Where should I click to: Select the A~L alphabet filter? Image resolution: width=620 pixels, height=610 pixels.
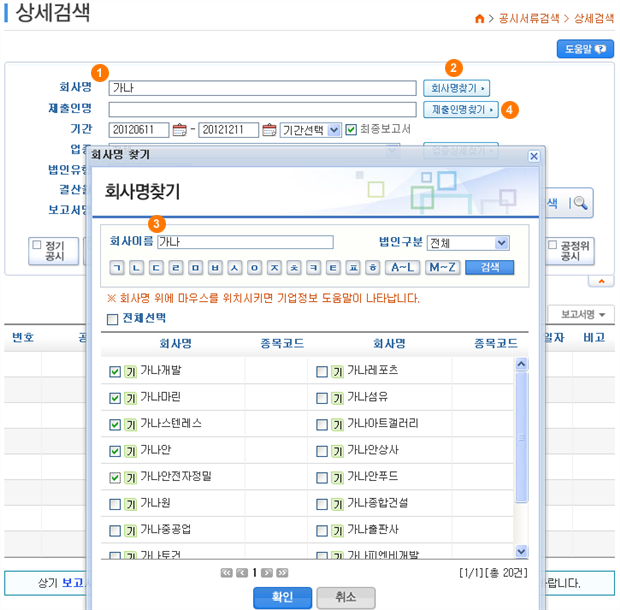[401, 267]
